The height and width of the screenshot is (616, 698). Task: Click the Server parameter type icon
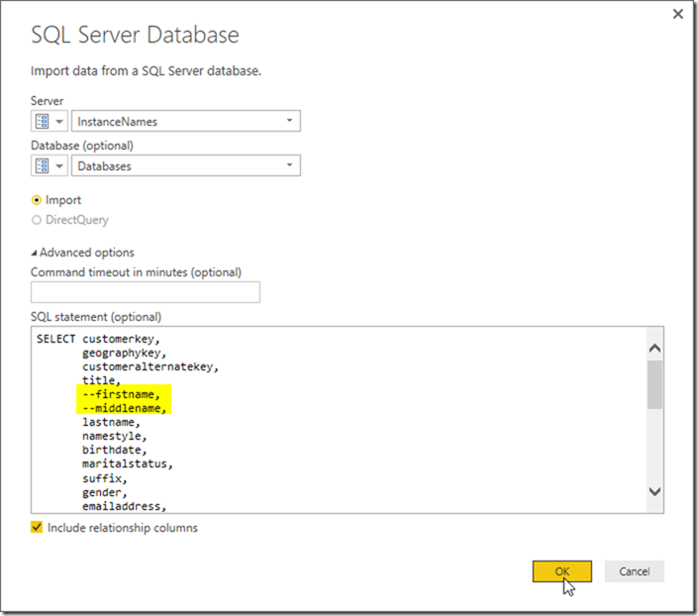(x=43, y=121)
